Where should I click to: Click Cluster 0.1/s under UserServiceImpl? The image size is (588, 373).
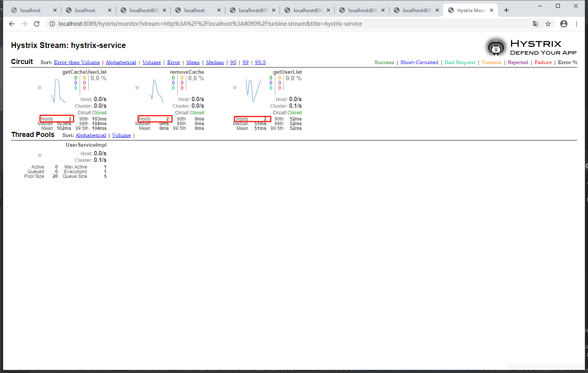point(91,160)
